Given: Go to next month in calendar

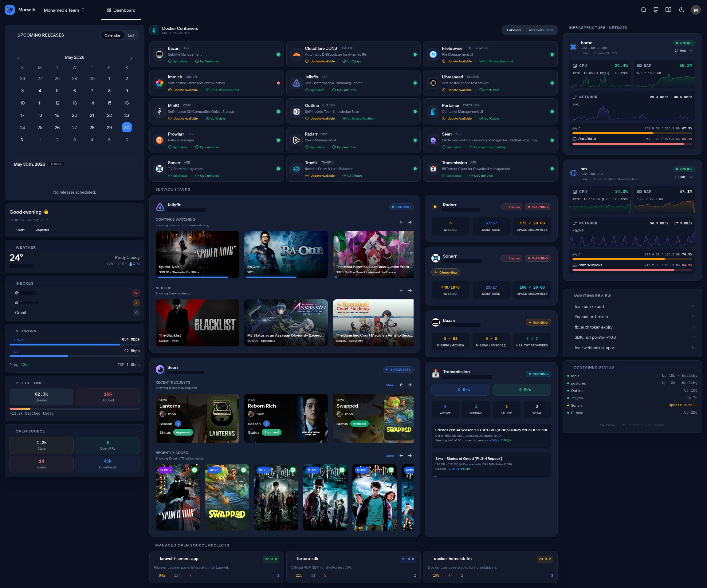Looking at the screenshot, I should 131,58.
